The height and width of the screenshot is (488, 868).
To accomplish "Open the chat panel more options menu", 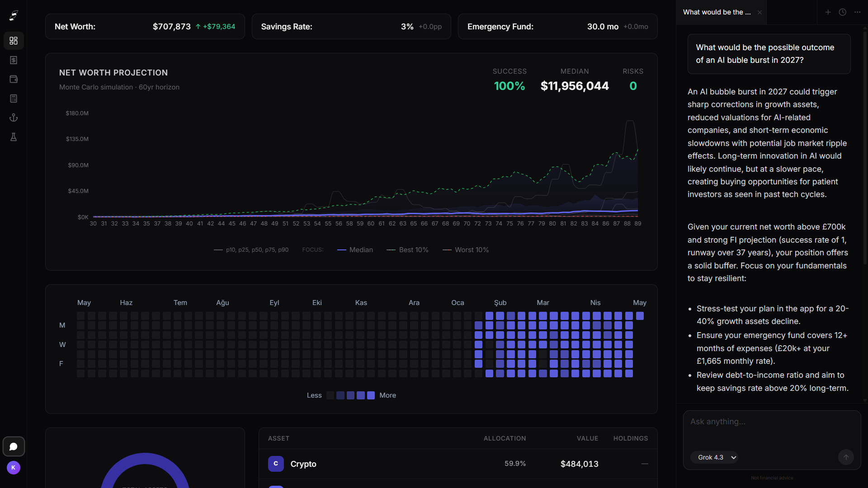I will coord(858,12).
